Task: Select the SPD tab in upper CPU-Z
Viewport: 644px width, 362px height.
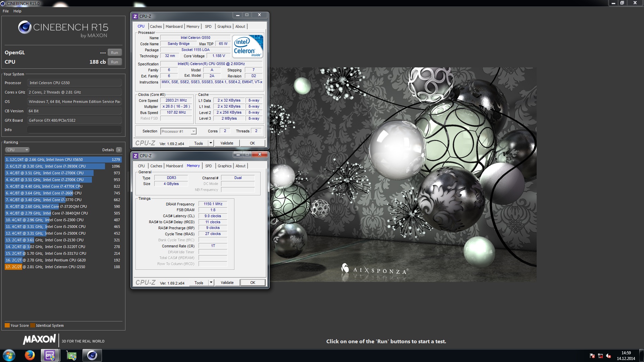Action: [x=208, y=26]
